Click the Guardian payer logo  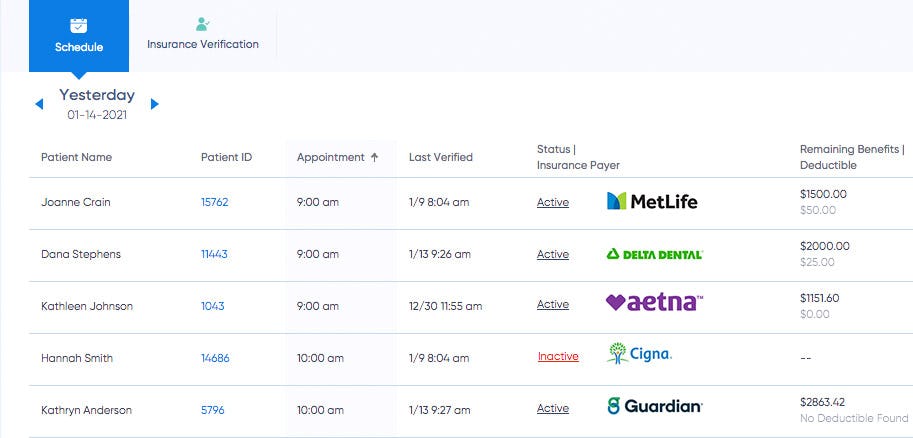pos(654,407)
